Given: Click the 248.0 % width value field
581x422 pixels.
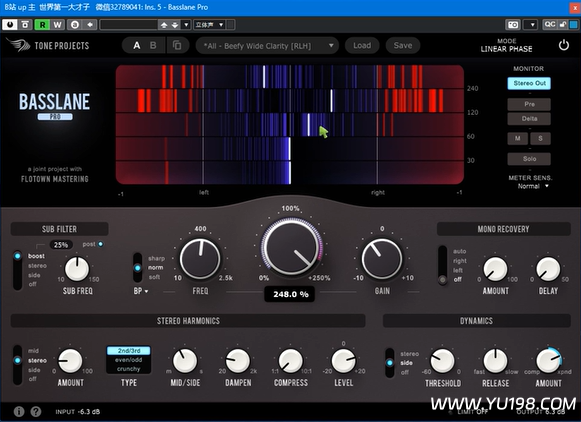Looking at the screenshot, I should (x=290, y=294).
